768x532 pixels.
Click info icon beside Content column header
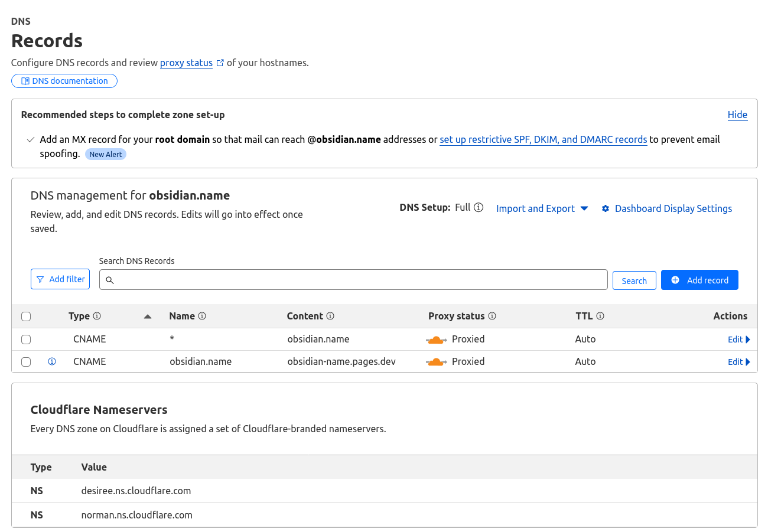click(x=330, y=316)
